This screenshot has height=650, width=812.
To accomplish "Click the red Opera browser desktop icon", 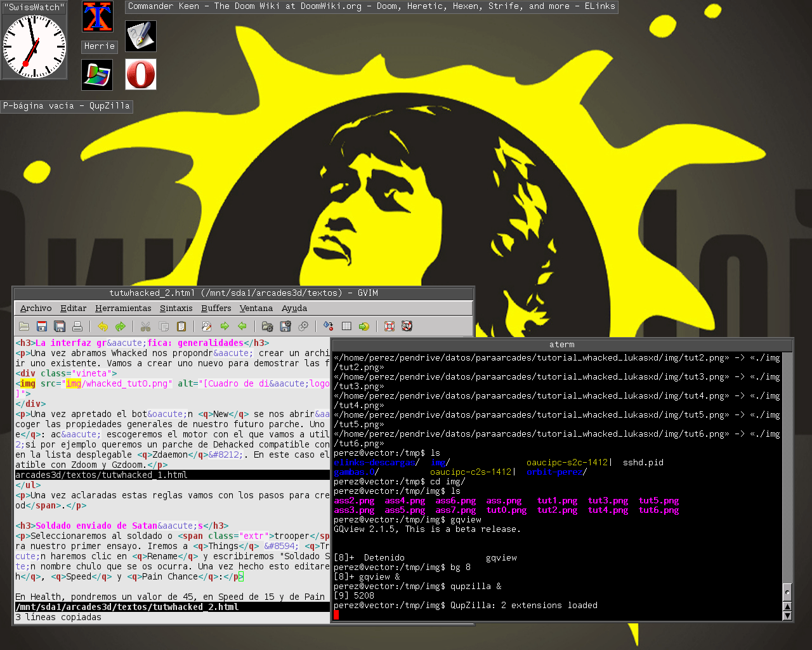I will [141, 75].
